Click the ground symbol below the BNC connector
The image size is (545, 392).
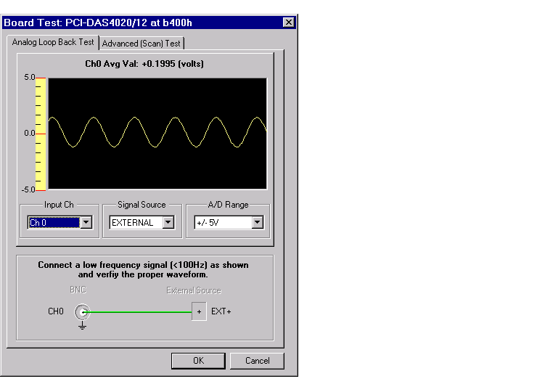point(82,325)
